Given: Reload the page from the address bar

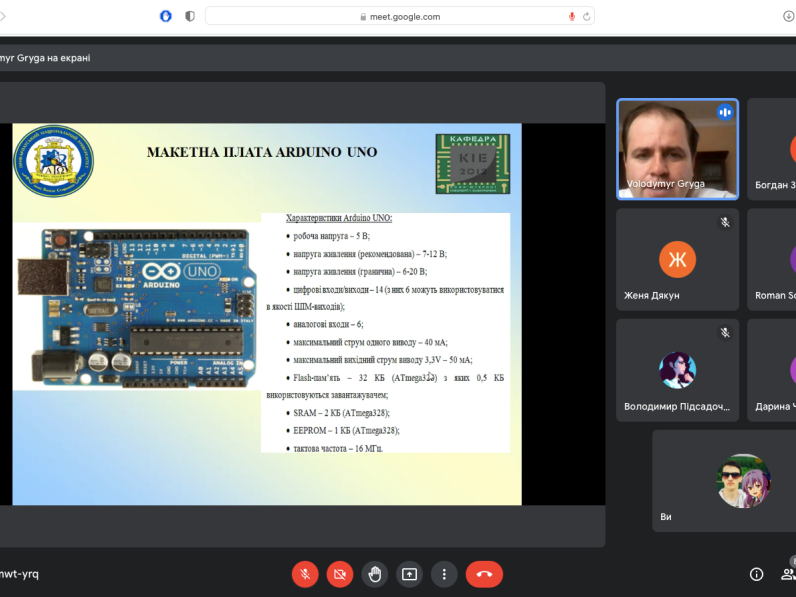Looking at the screenshot, I should click(x=587, y=16).
